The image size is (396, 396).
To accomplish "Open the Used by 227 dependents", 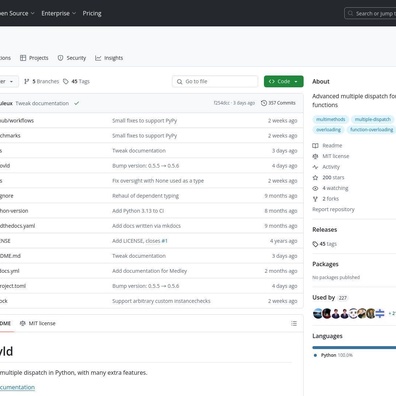I will tap(330, 298).
